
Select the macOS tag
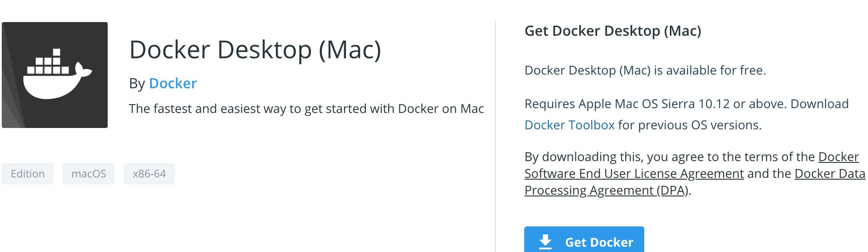89,174
